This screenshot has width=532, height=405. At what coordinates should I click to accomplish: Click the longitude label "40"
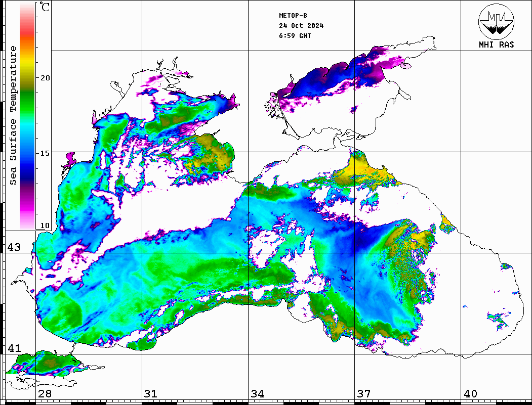[470, 394]
